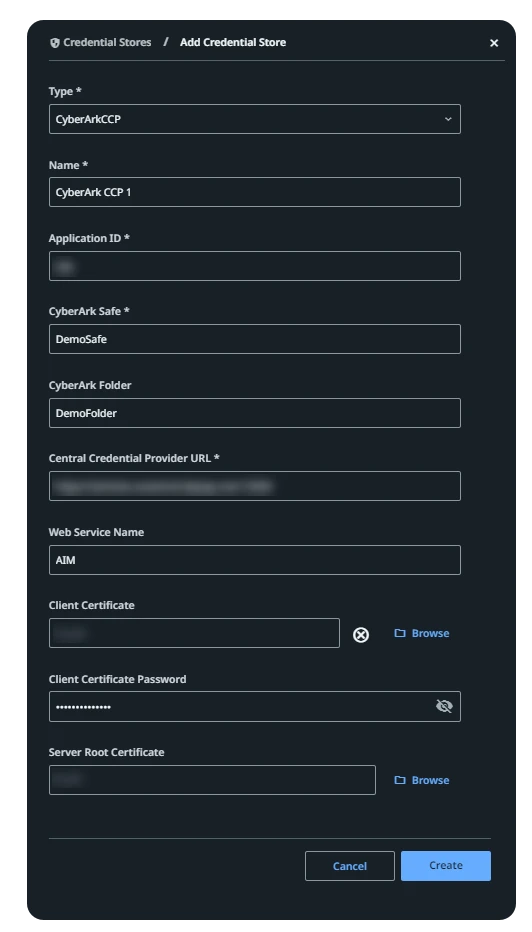The width and height of the screenshot is (532, 932).
Task: Focus the Name field containing CyberArk CCP 1
Action: point(254,192)
